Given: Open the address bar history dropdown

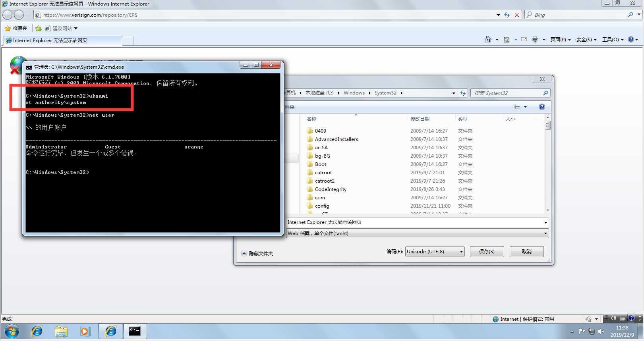Looking at the screenshot, I should [x=498, y=15].
